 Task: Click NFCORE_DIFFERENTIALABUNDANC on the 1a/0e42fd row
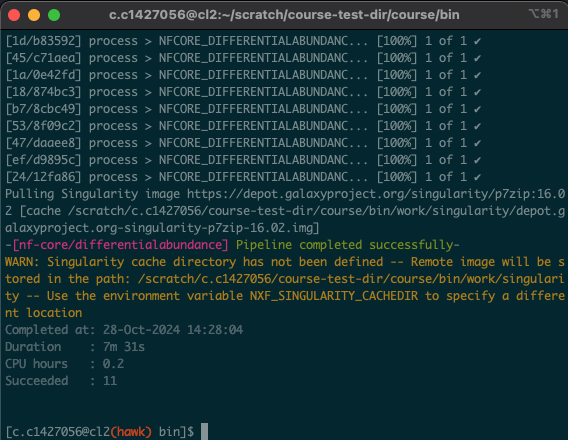coord(254,75)
